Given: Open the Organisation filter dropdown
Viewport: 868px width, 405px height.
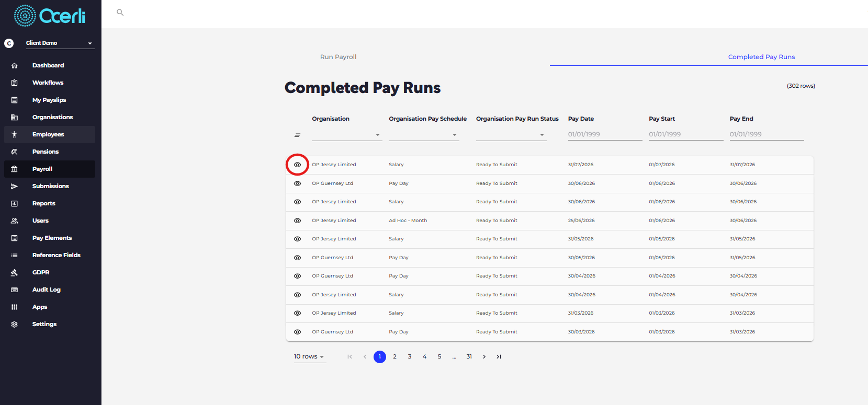Looking at the screenshot, I should [346, 135].
